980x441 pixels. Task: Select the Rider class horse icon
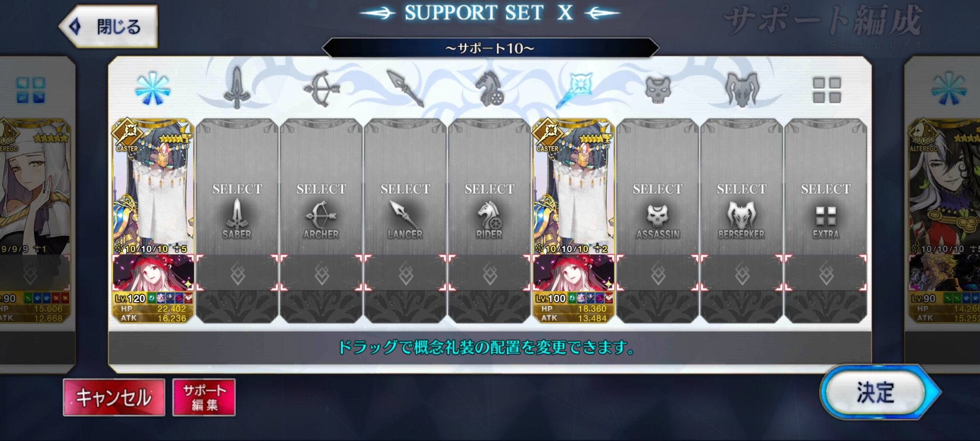tap(489, 89)
